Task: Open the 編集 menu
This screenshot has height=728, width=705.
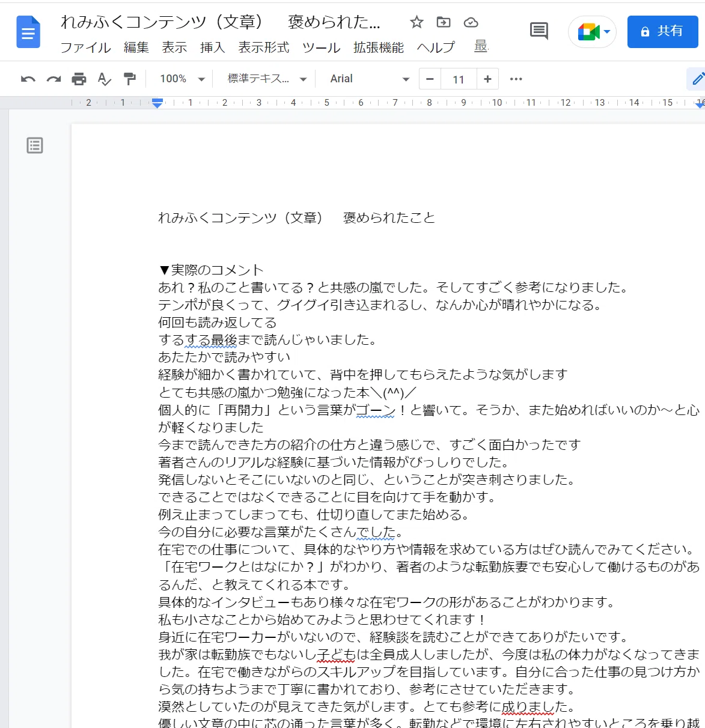Action: (136, 47)
